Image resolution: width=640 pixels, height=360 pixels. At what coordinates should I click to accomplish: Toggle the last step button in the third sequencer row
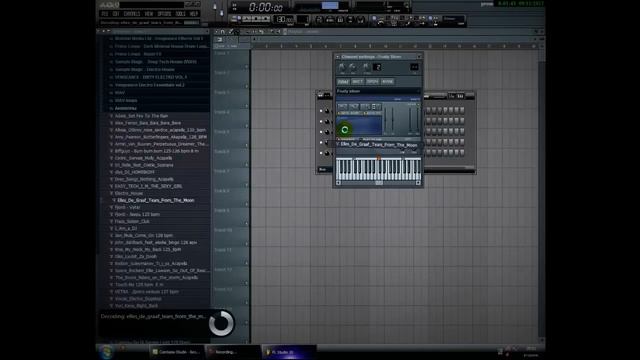[x=462, y=131]
